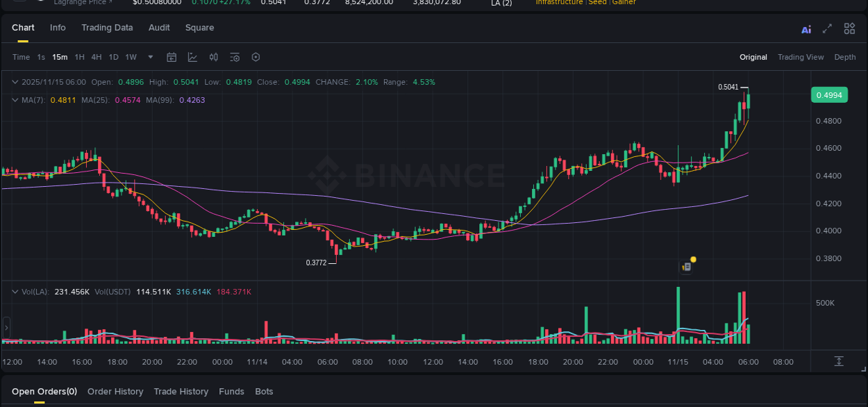
Task: Open the technical indicators icon
Action: pos(214,57)
